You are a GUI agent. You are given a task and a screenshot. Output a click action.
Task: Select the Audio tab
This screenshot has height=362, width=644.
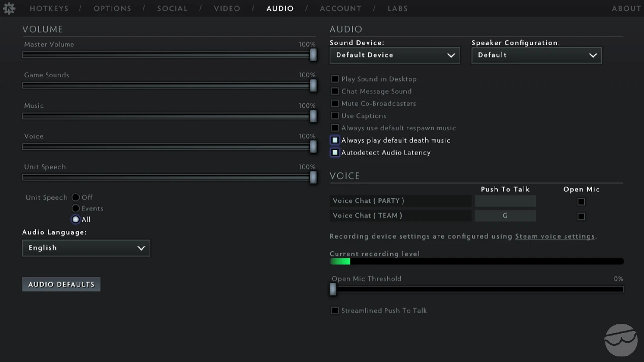[280, 9]
